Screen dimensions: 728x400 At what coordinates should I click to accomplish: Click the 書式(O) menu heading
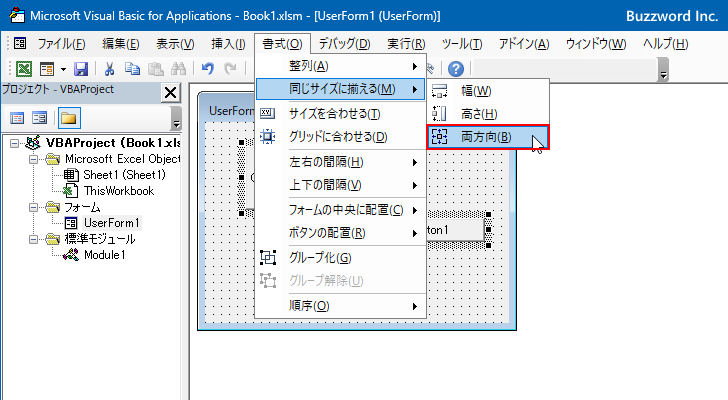(282, 44)
